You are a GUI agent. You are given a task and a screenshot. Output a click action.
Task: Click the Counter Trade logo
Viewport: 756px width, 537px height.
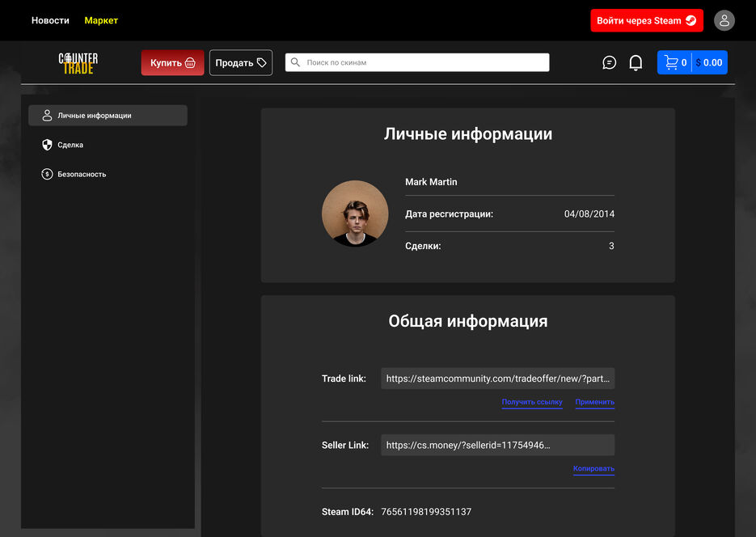[x=78, y=63]
